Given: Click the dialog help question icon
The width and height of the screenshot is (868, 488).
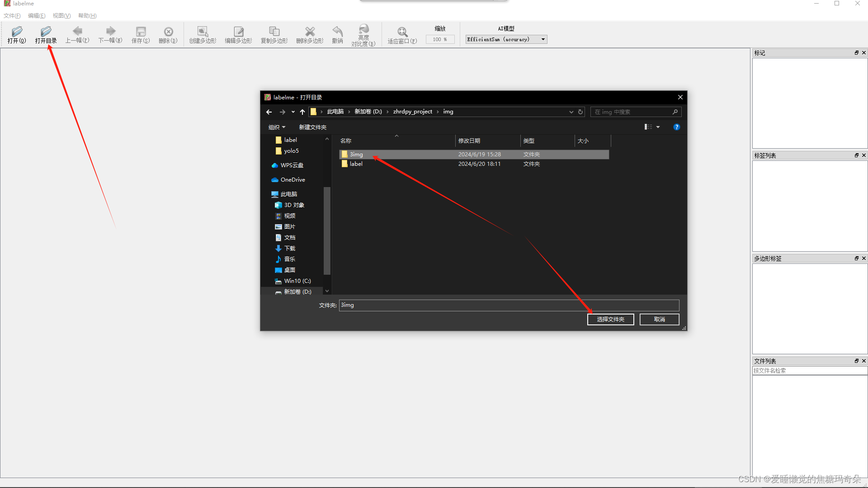Looking at the screenshot, I should pos(676,127).
